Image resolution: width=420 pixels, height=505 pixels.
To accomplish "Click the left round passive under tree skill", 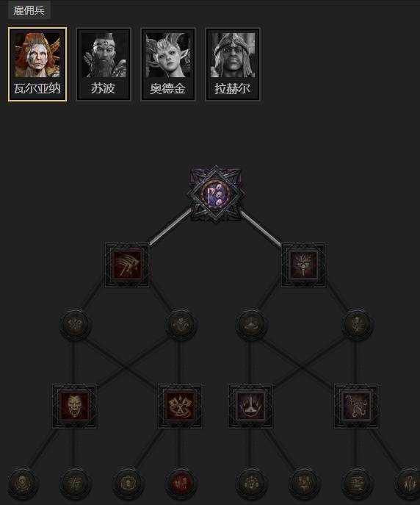I will click(x=250, y=325).
